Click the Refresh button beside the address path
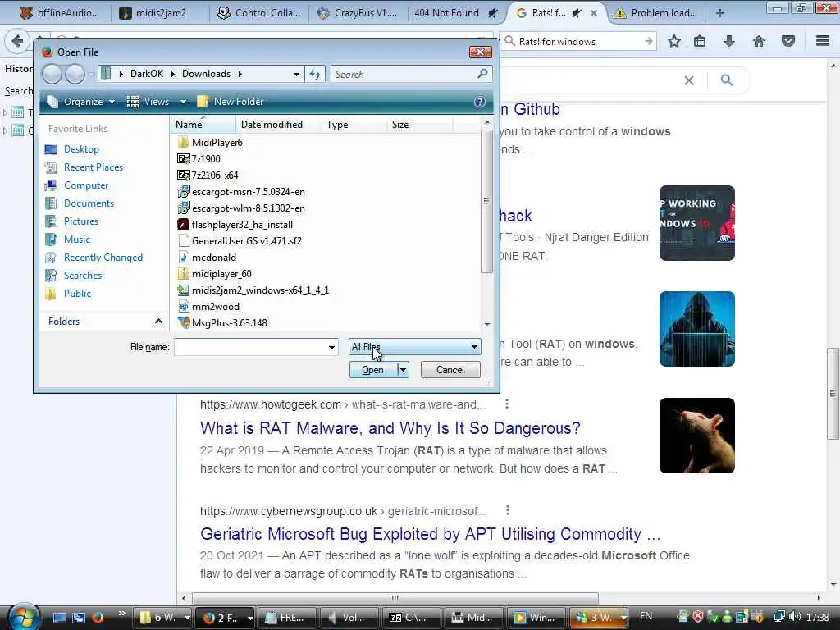Viewport: 840px width, 630px height. 315,74
